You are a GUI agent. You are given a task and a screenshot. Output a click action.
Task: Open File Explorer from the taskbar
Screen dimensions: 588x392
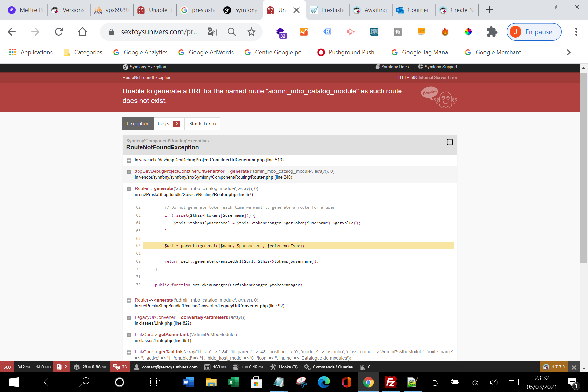[x=211, y=382]
